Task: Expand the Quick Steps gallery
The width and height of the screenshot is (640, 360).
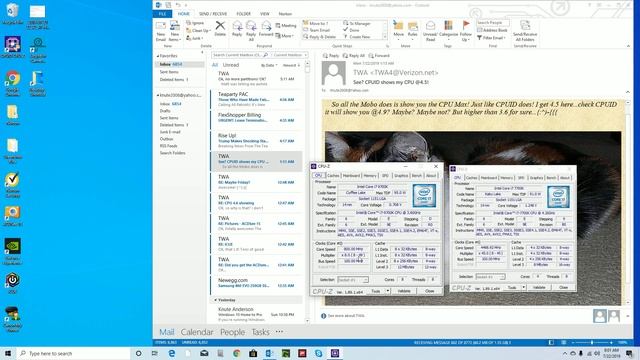Action: point(384,38)
